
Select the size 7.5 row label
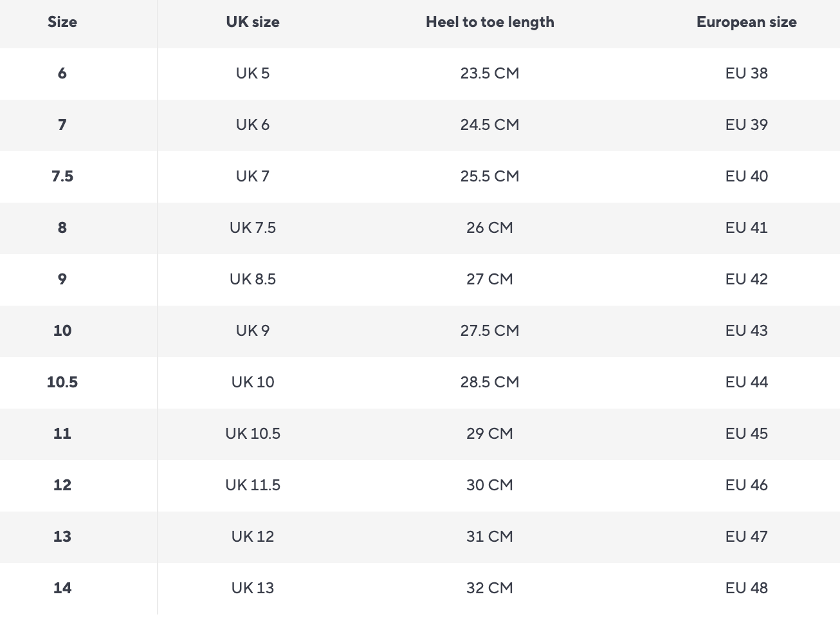tap(62, 176)
